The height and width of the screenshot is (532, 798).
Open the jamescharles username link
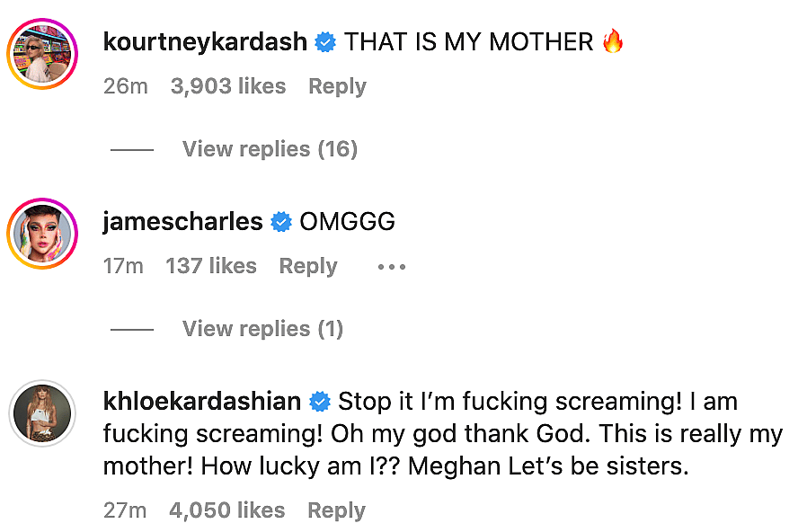[x=182, y=221]
